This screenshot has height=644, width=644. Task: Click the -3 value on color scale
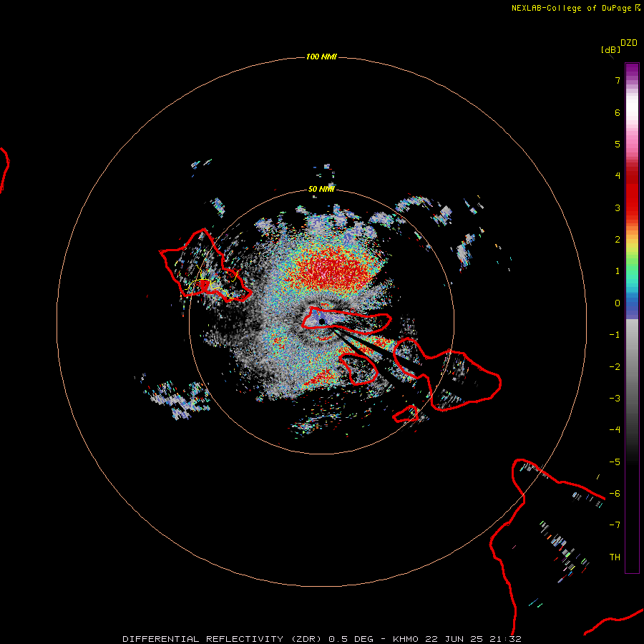(x=615, y=399)
